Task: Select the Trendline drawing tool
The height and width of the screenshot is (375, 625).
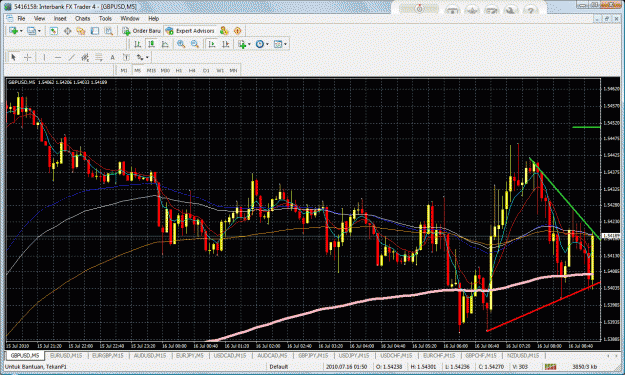Action: coord(71,58)
